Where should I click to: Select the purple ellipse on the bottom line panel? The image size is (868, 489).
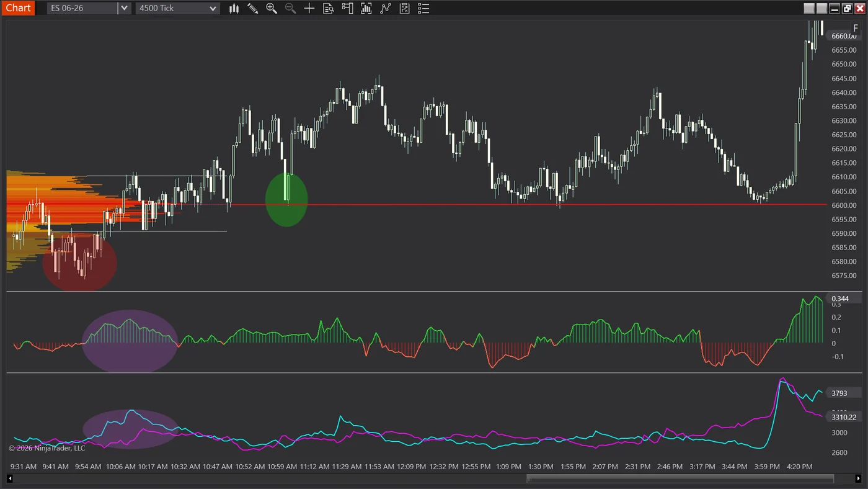coord(131,429)
